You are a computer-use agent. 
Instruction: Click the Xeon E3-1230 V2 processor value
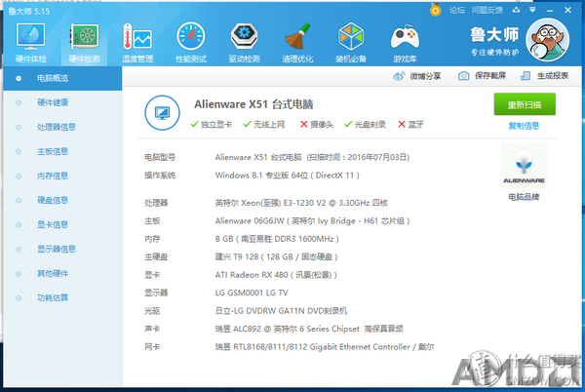301,203
